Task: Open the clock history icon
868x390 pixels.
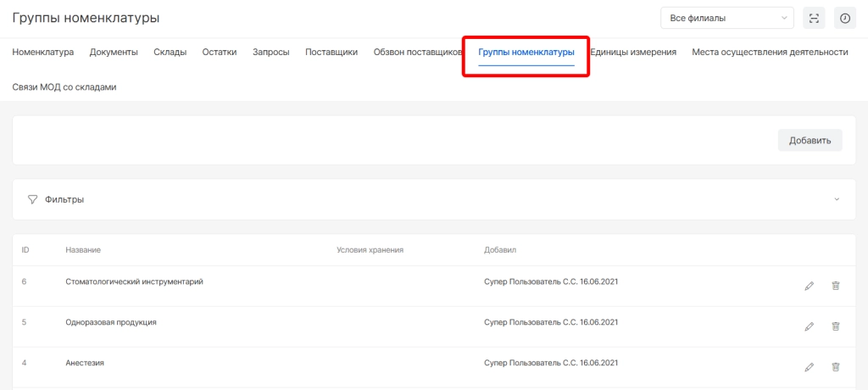Action: tap(844, 18)
